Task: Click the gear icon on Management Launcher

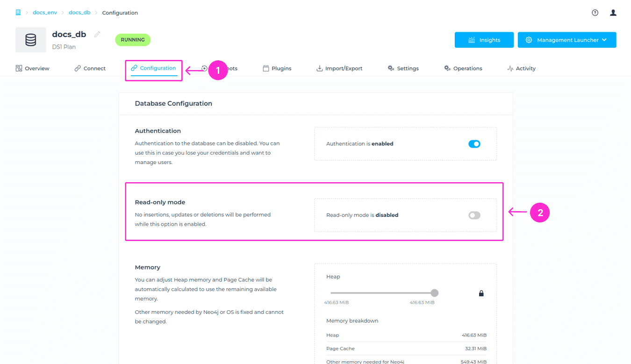Action: (529, 40)
